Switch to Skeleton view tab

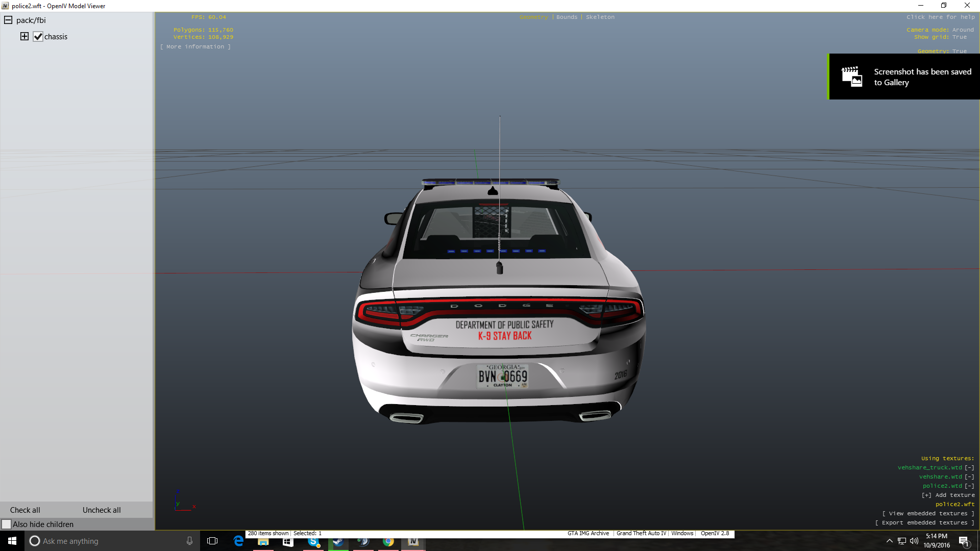coord(600,17)
